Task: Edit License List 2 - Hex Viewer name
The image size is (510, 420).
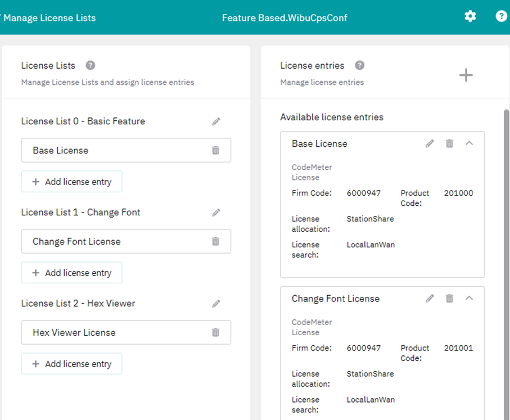Action: click(216, 304)
